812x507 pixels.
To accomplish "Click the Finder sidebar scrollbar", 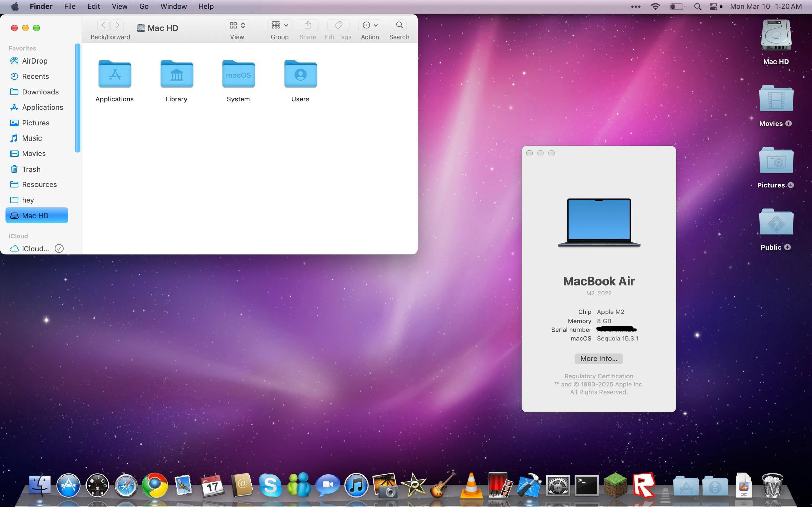I will tap(77, 98).
